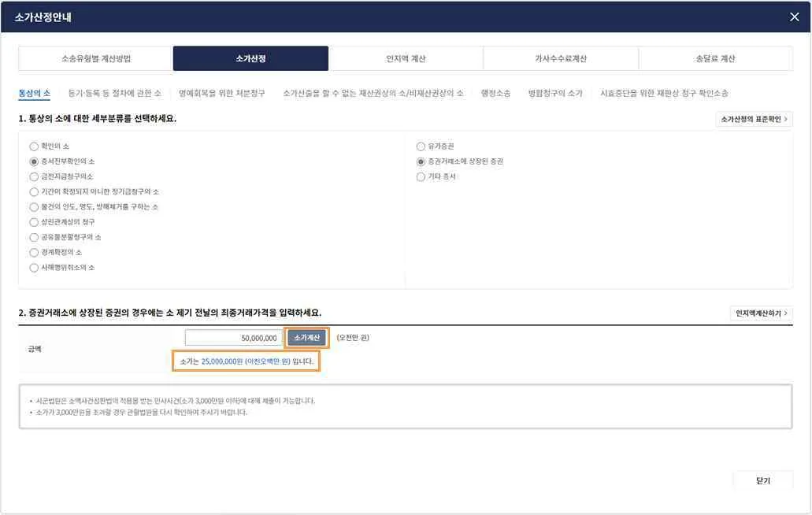Switch to the 행정소송 sub-tab
Image resolution: width=812 pixels, height=515 pixels.
click(495, 93)
